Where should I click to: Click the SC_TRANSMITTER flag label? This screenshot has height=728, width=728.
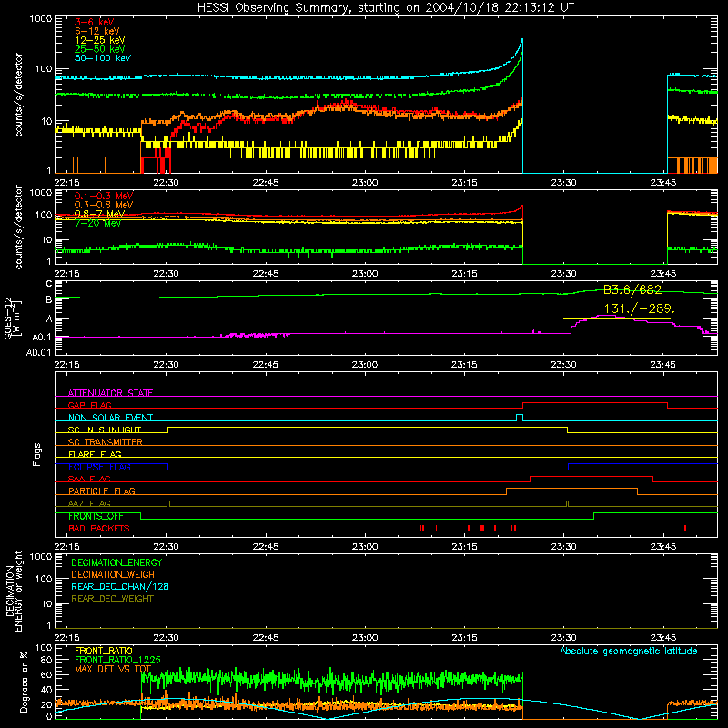105,442
